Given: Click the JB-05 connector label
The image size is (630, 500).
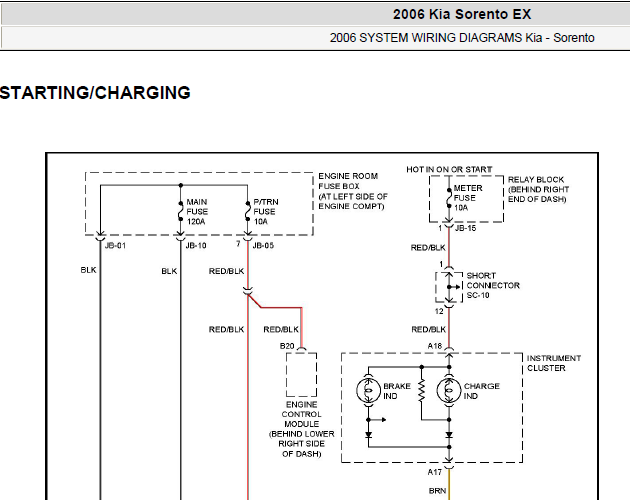Looking at the screenshot, I should pos(263,246).
